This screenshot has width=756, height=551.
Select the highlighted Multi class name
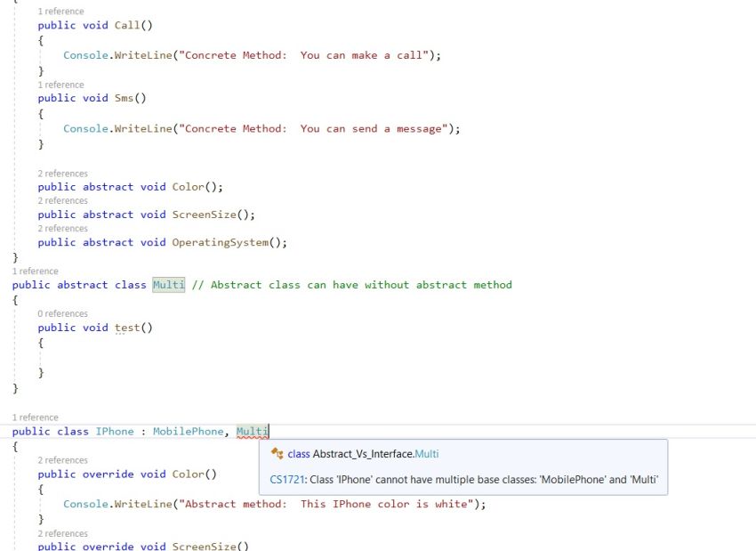pos(169,285)
